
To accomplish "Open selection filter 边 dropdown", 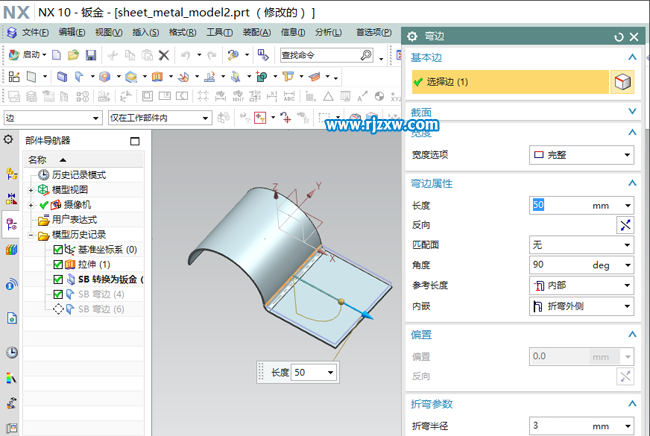I will tap(53, 118).
